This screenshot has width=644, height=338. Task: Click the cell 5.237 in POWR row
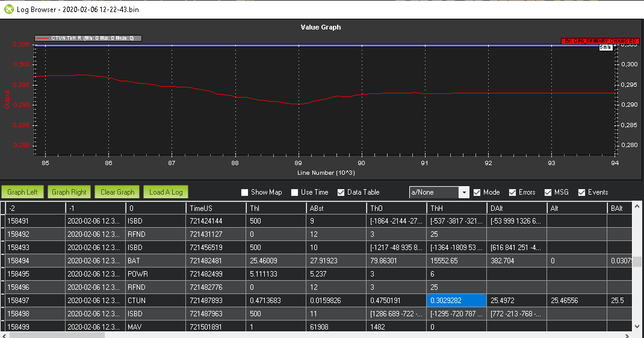[336, 274]
